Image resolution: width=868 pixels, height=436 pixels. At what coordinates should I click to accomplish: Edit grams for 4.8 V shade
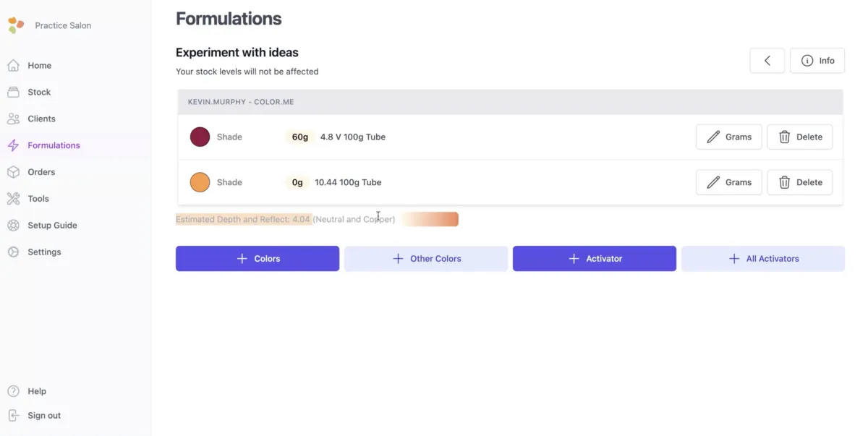pyautogui.click(x=728, y=137)
